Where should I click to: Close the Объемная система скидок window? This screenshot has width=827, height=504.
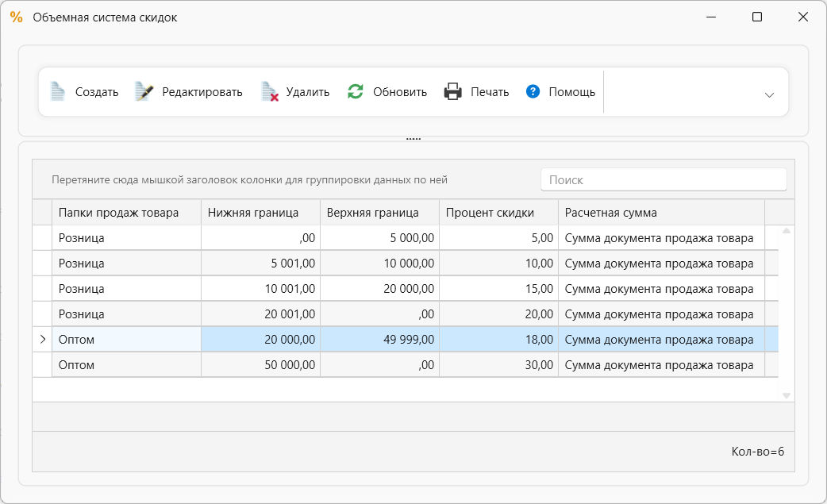pyautogui.click(x=802, y=17)
